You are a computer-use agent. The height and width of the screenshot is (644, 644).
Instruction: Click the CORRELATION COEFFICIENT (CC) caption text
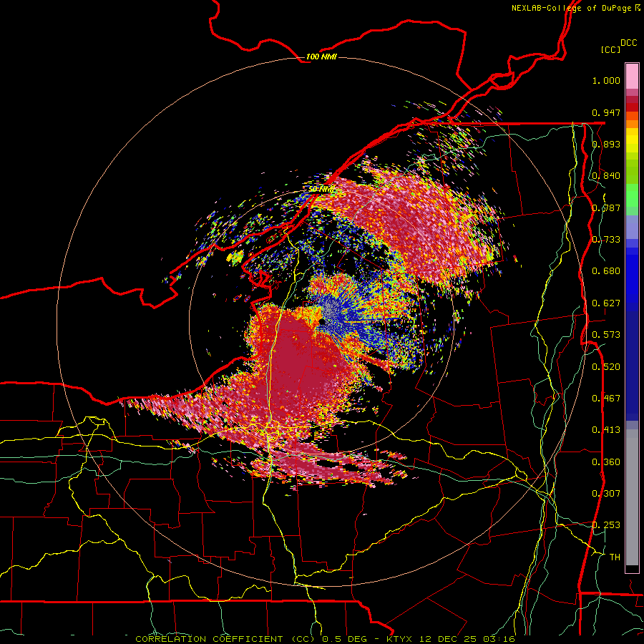pyautogui.click(x=225, y=639)
